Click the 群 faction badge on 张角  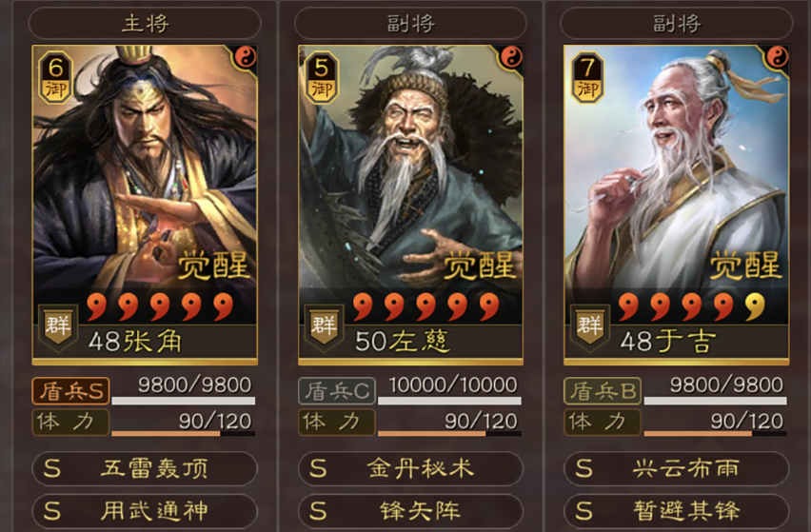point(58,326)
